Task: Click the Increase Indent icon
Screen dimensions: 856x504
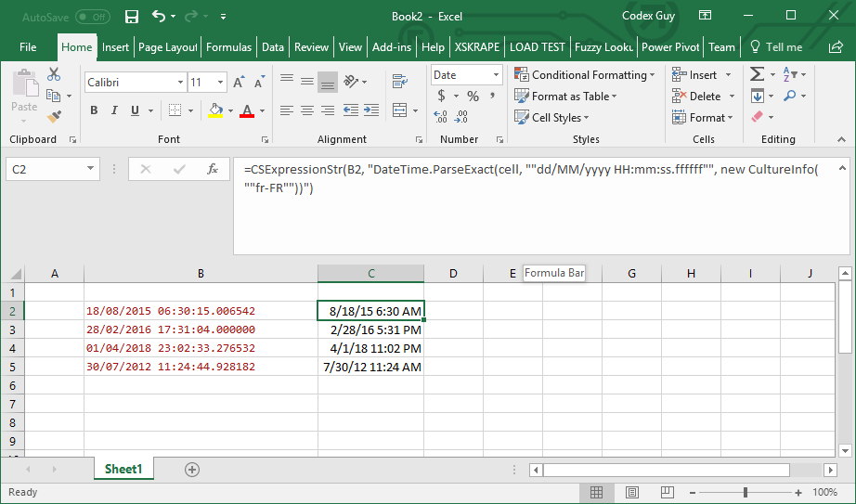Action: pyautogui.click(x=371, y=110)
